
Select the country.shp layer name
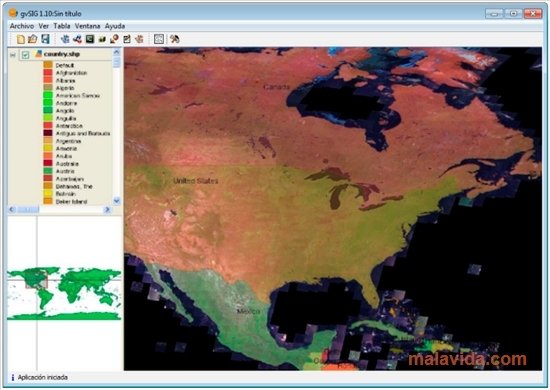[62, 54]
